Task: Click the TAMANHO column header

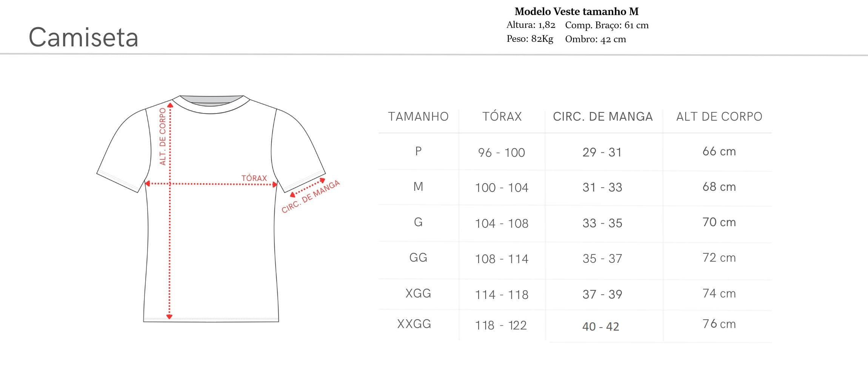Action: pos(418,116)
